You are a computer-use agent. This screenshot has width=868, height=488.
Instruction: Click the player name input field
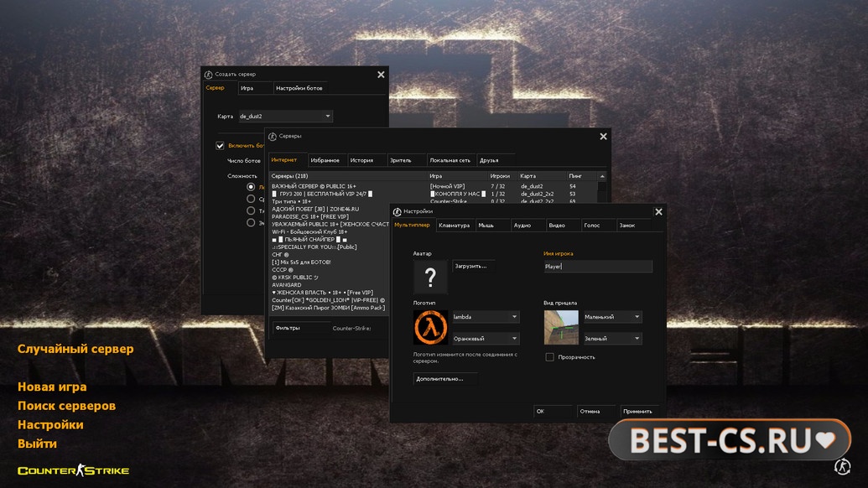coord(598,266)
